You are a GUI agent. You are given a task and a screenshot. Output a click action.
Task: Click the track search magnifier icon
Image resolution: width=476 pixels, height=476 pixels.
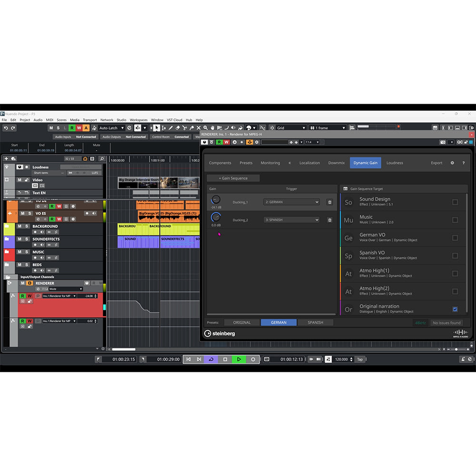(x=102, y=159)
